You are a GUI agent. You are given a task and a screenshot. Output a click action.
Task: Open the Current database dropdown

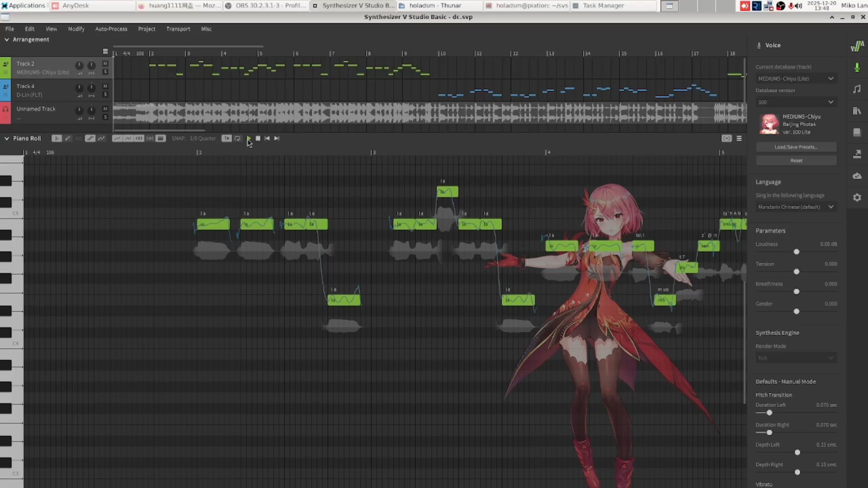point(796,79)
